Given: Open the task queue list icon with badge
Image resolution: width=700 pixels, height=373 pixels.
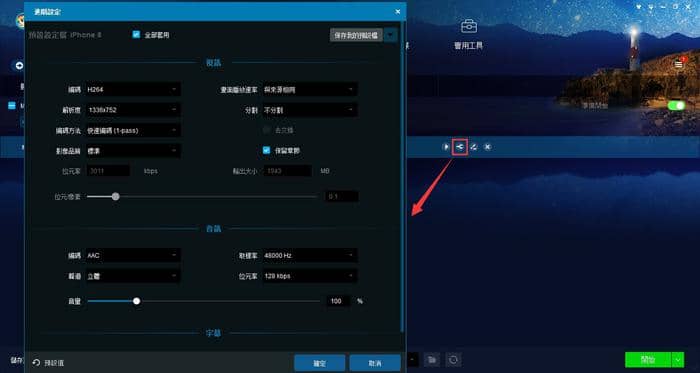Looking at the screenshot, I should coord(679,64).
